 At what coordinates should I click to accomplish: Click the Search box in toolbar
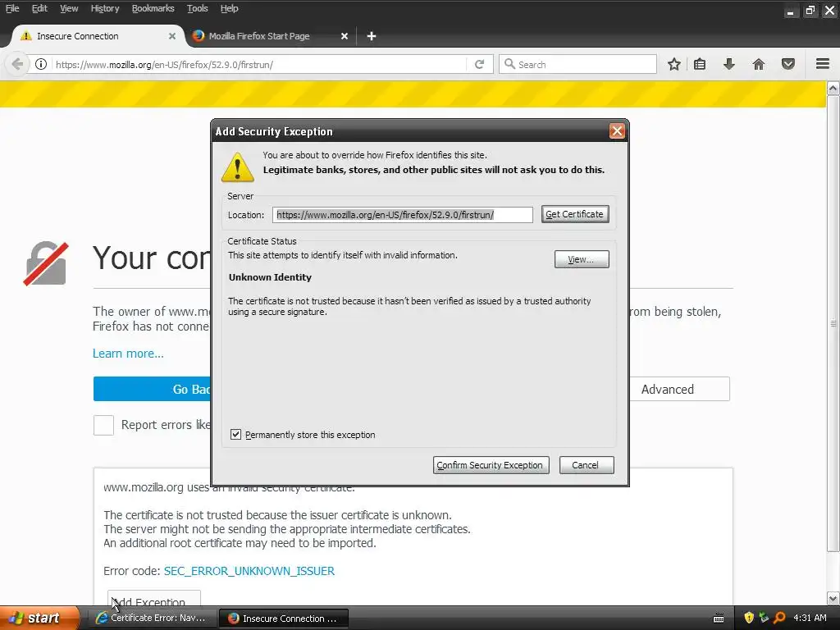click(x=577, y=64)
